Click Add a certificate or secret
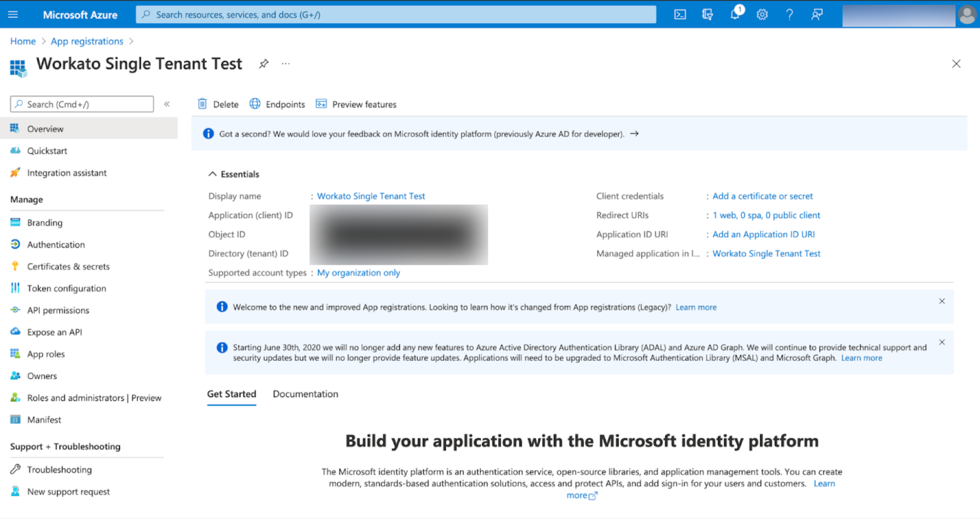The height and width of the screenshot is (520, 980). pyautogui.click(x=762, y=196)
